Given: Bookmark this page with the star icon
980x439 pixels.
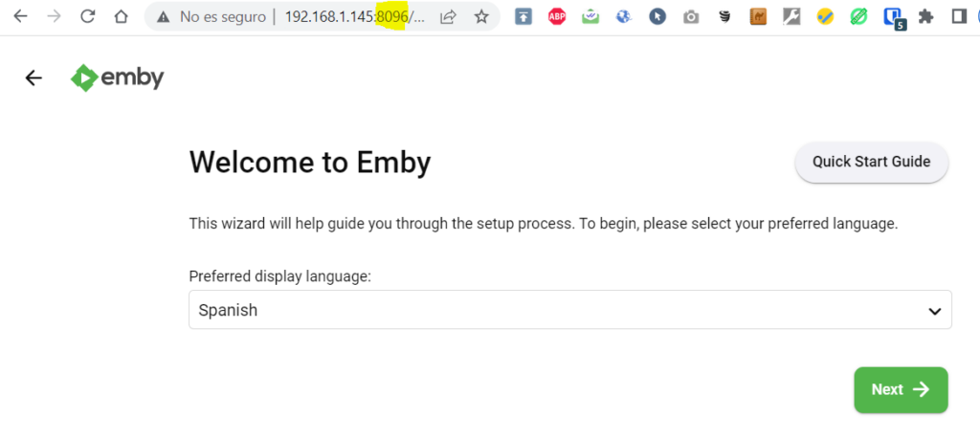Looking at the screenshot, I should (x=480, y=17).
